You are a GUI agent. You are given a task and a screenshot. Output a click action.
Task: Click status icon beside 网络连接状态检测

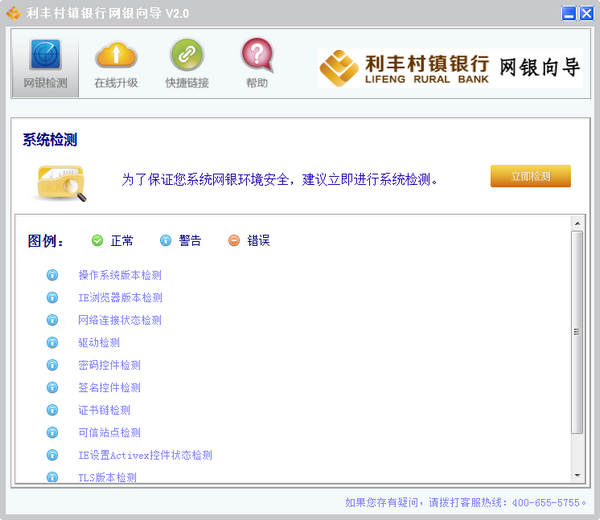coord(52,320)
